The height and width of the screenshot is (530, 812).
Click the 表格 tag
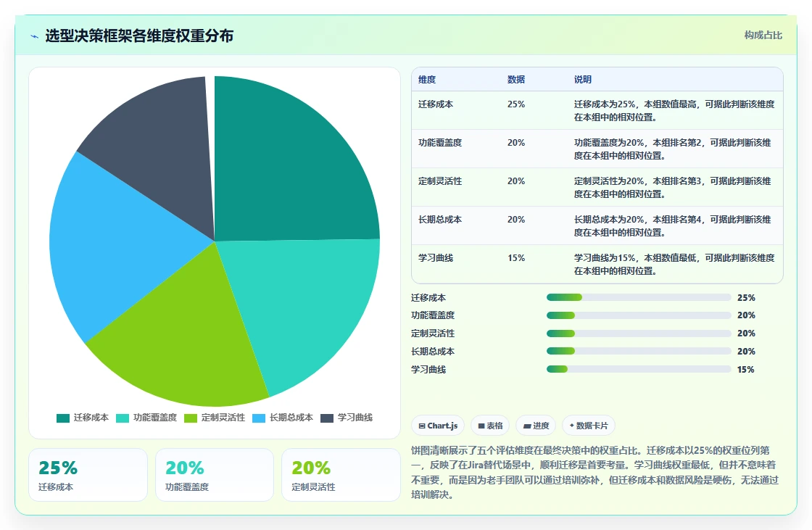[x=490, y=426]
